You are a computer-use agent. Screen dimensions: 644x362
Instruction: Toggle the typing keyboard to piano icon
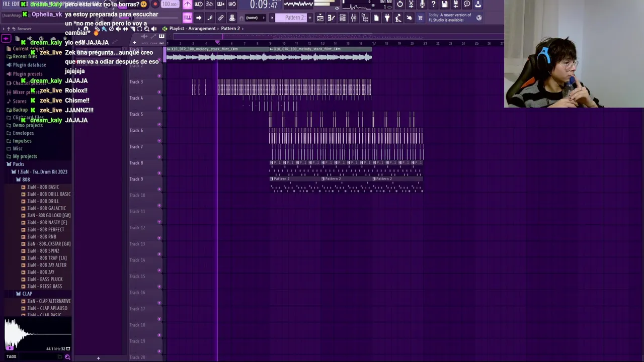click(187, 18)
